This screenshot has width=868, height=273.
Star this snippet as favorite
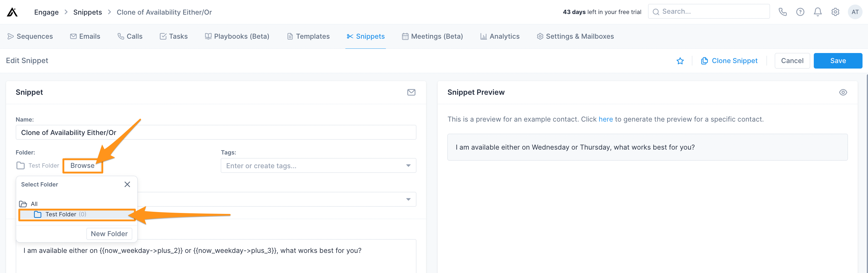tap(680, 61)
